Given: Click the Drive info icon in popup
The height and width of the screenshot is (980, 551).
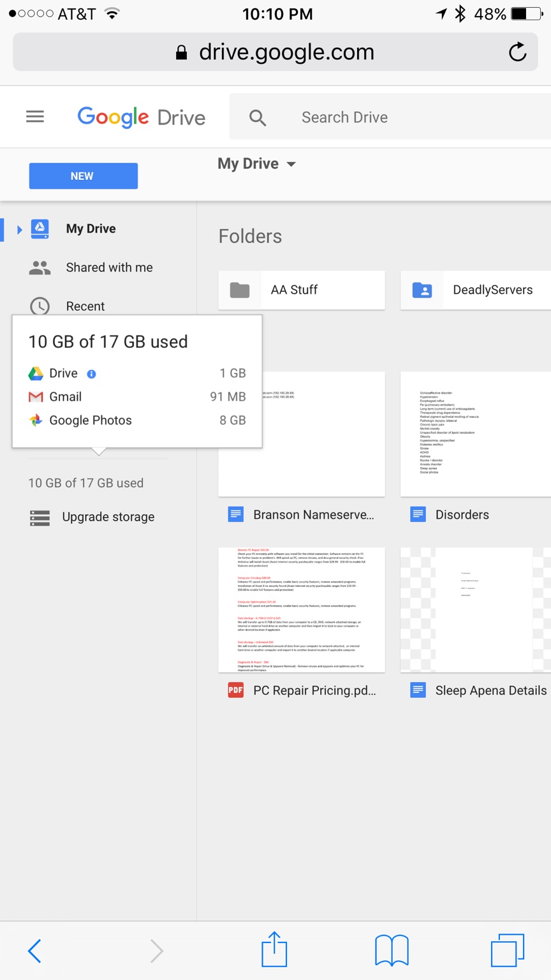Looking at the screenshot, I should click(x=91, y=374).
